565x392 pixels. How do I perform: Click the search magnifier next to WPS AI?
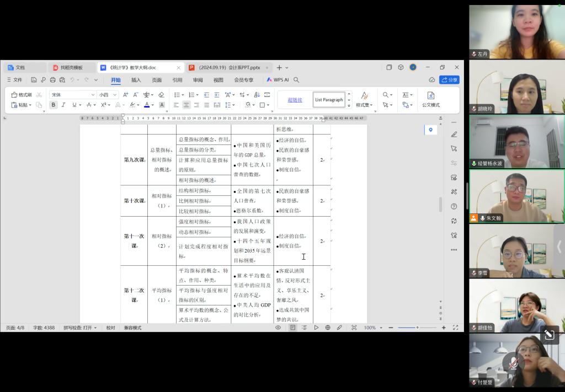pyautogui.click(x=296, y=80)
